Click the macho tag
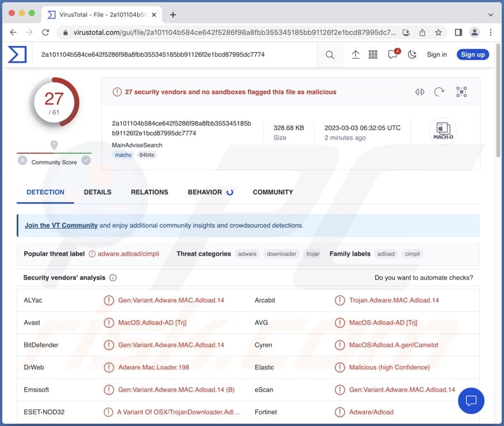Image resolution: width=504 pixels, height=426 pixels. (123, 155)
